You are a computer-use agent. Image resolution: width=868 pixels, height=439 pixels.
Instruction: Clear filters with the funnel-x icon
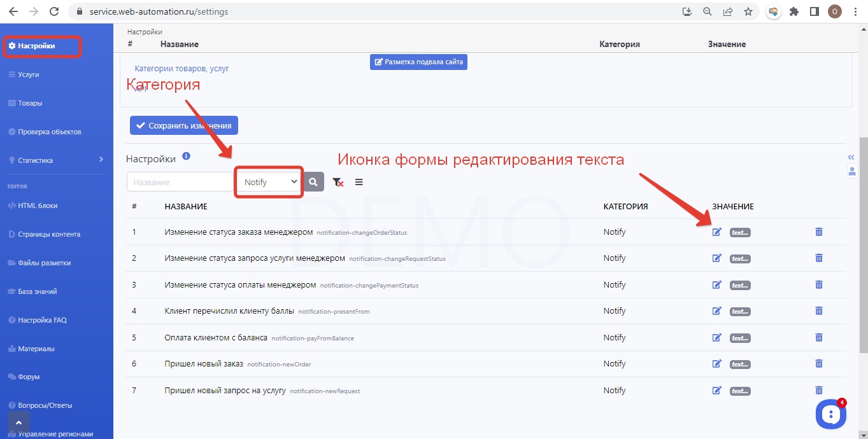pos(338,182)
